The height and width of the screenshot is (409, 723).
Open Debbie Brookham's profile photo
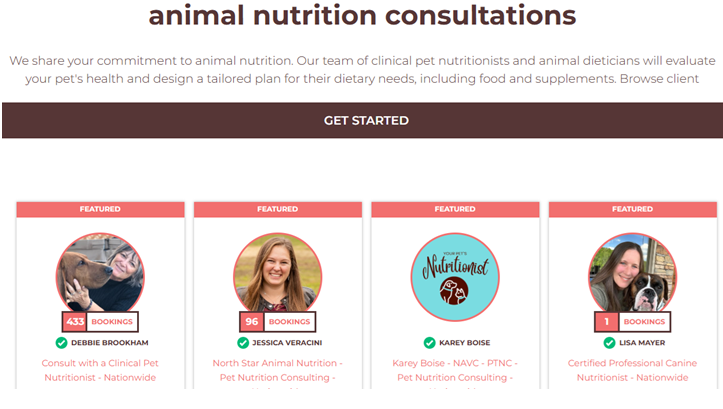[x=100, y=272]
